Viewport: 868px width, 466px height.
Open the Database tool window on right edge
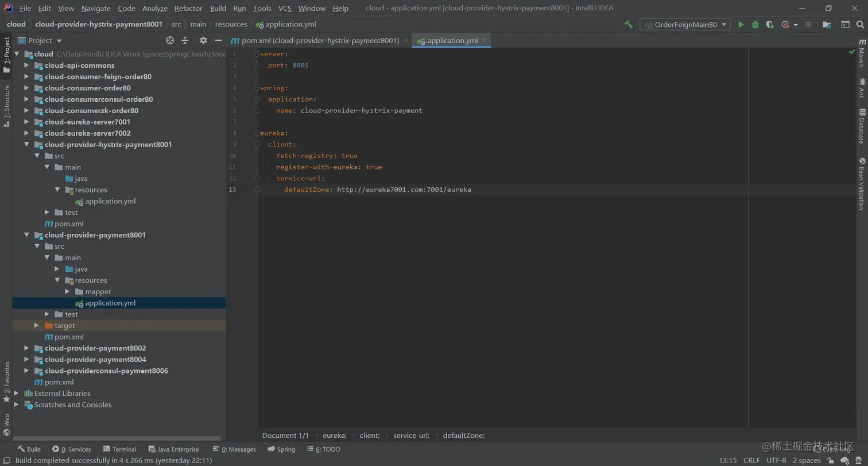click(862, 126)
